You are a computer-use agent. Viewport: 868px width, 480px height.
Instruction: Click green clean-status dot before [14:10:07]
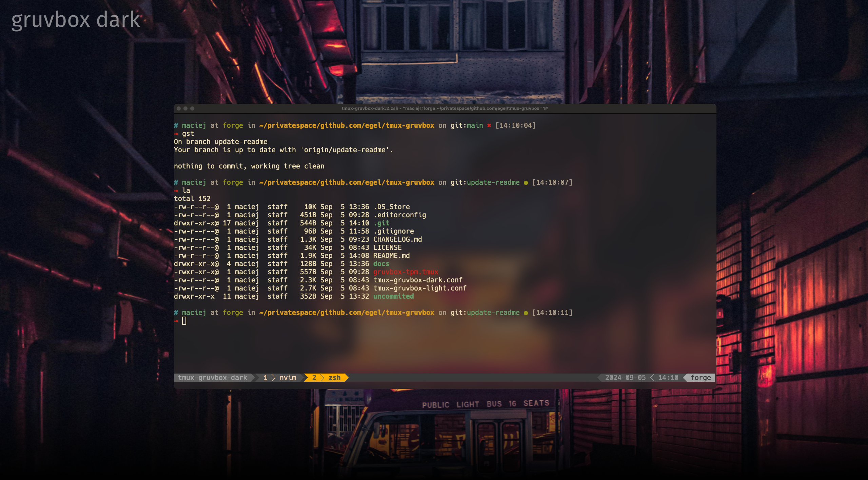click(526, 183)
